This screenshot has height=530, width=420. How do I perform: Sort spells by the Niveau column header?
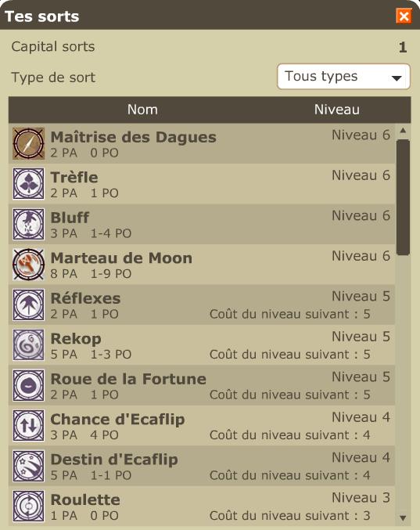336,110
